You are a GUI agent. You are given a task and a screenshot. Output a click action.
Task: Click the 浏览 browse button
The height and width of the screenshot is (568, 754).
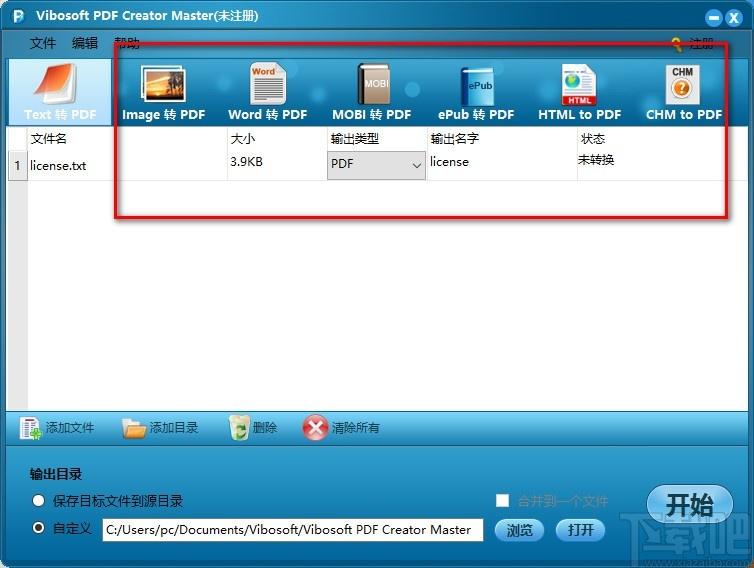click(519, 530)
